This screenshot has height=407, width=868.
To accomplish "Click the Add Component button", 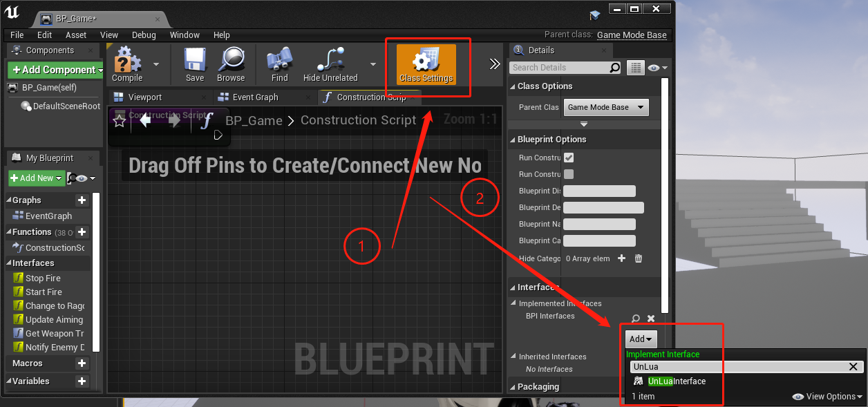I will pos(56,70).
